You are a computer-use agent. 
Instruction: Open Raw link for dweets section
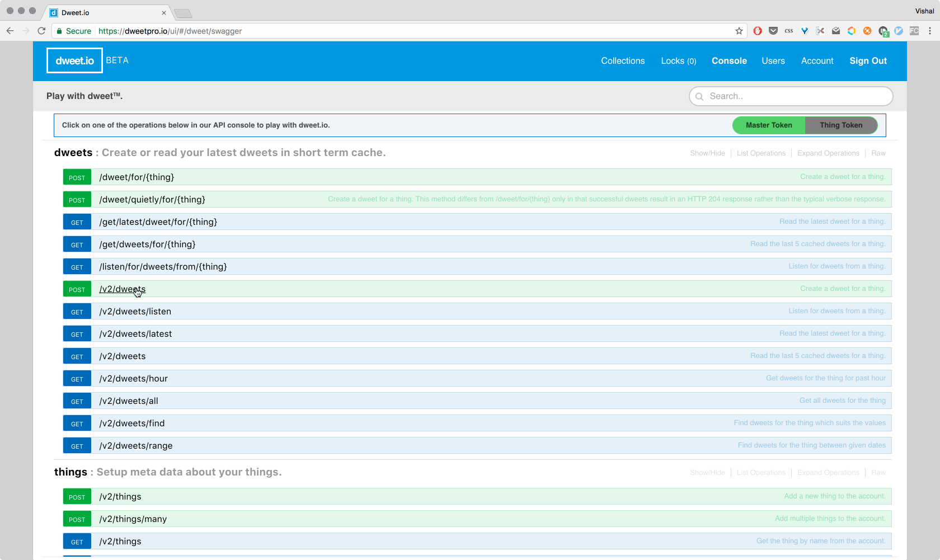tap(878, 153)
